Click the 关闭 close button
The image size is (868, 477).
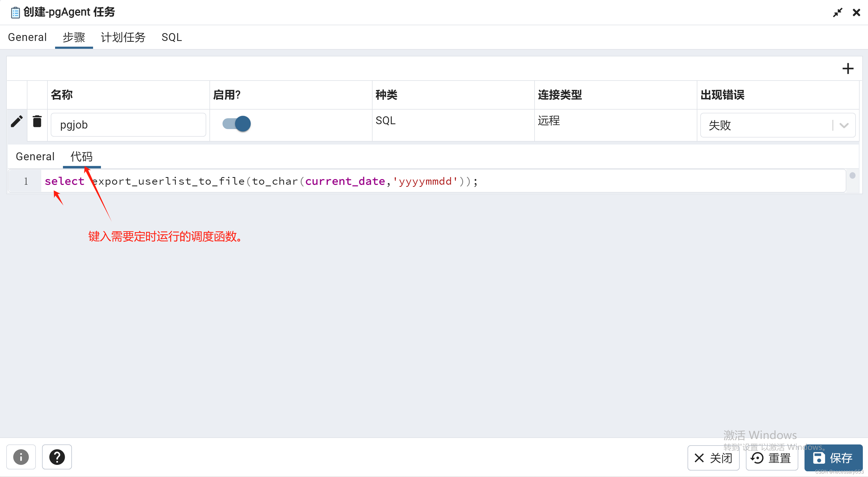[713, 458]
